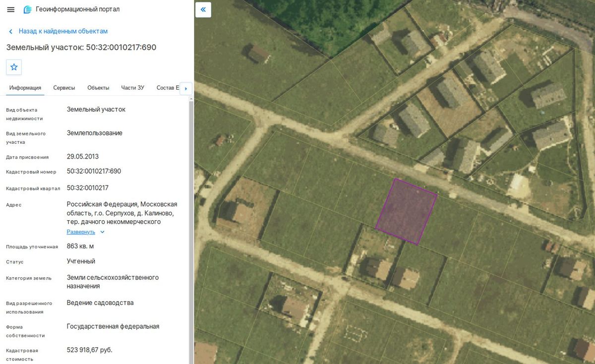
Task: Open the Части ЗУ tab
Action: pyautogui.click(x=133, y=88)
